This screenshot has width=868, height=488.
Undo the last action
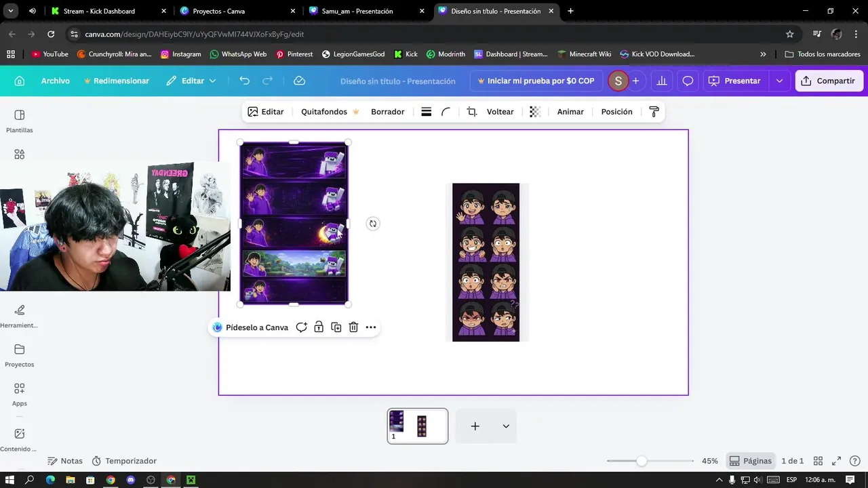coord(244,81)
